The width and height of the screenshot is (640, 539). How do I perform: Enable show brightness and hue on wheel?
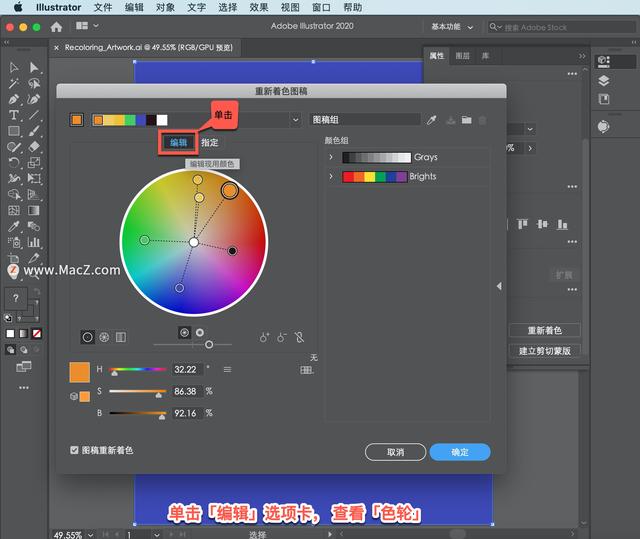[199, 332]
